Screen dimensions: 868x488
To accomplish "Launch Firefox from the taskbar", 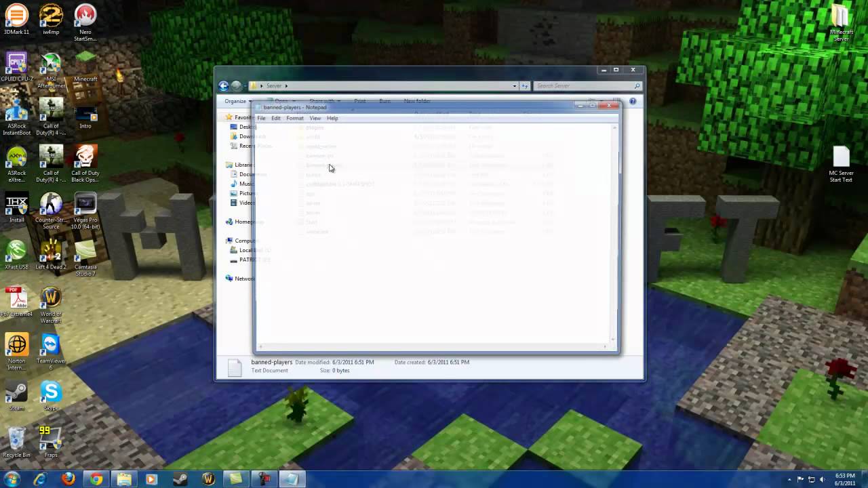I will coord(68,479).
